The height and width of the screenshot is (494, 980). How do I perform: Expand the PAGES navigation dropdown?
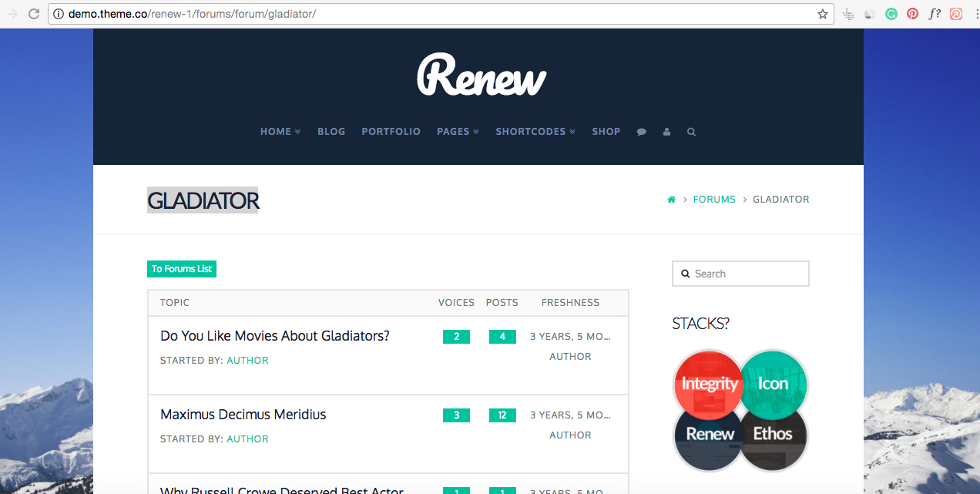click(x=458, y=132)
